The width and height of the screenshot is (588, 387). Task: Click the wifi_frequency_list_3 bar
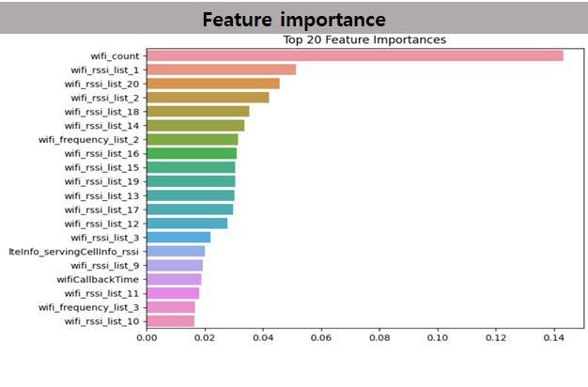pos(171,307)
